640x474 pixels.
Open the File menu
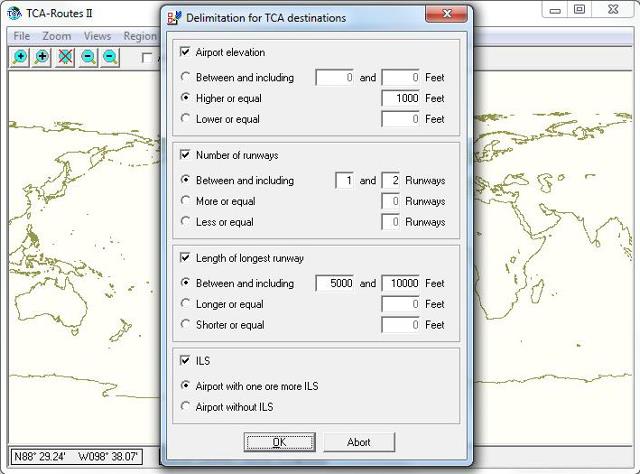[x=22, y=36]
